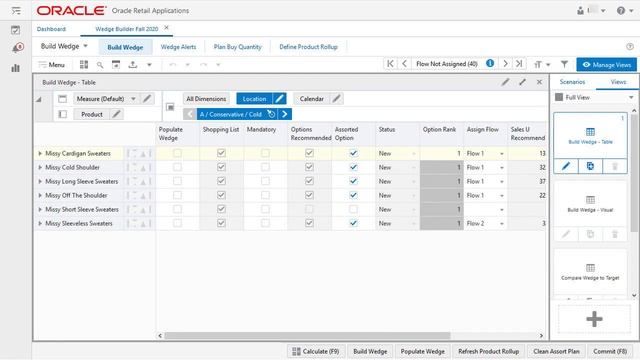This screenshot has height=360, width=640.
Task: Click the filter funnel icon
Action: pyautogui.click(x=564, y=64)
